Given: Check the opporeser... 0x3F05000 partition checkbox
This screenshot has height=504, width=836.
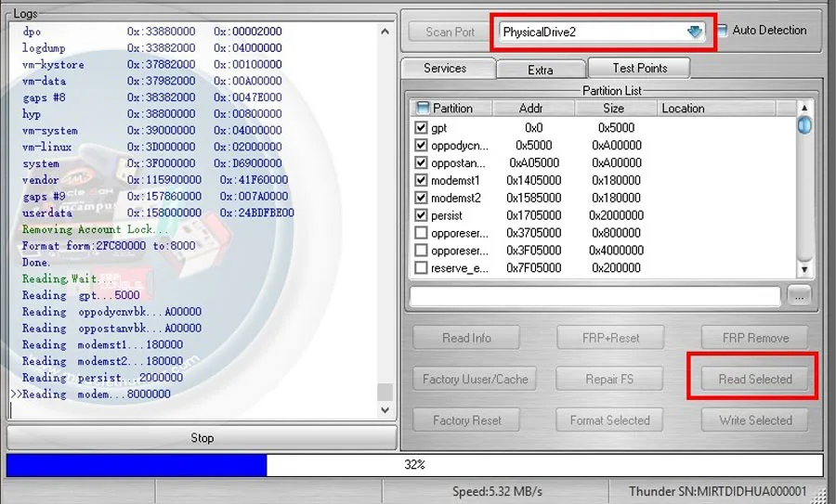Looking at the screenshot, I should [x=421, y=251].
